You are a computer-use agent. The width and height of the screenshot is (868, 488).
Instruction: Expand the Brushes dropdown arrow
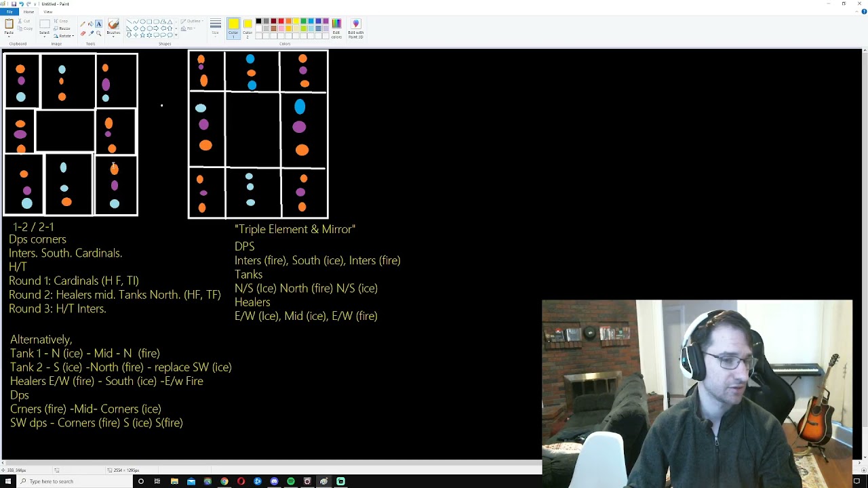113,37
